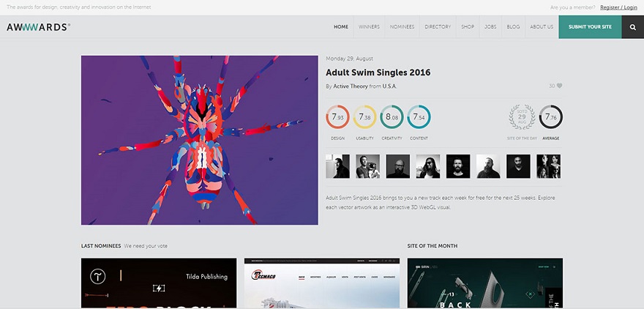Viewport: 644px width, 309px height.
Task: Click the Site of the Day laurel badge
Action: click(x=522, y=117)
